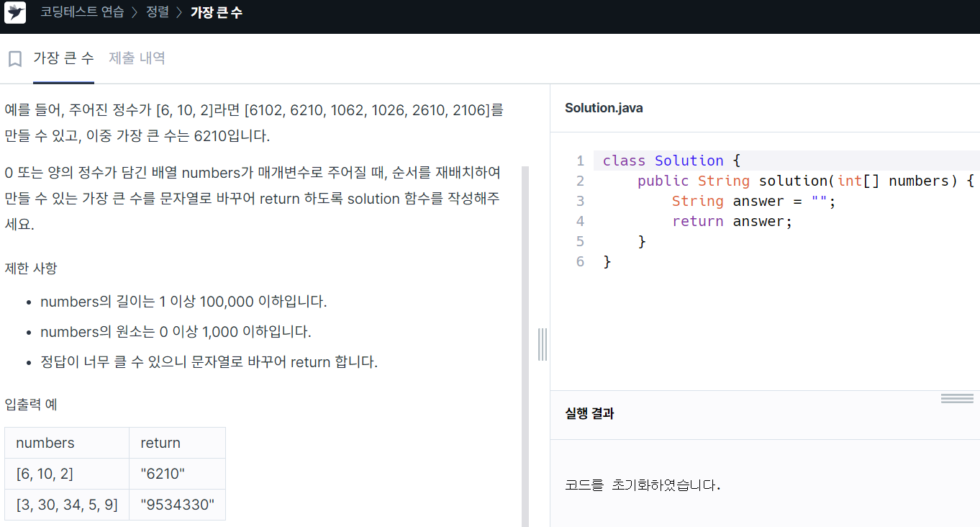Go to the 정렬 breadcrumb category
This screenshot has width=980, height=527.
157,13
